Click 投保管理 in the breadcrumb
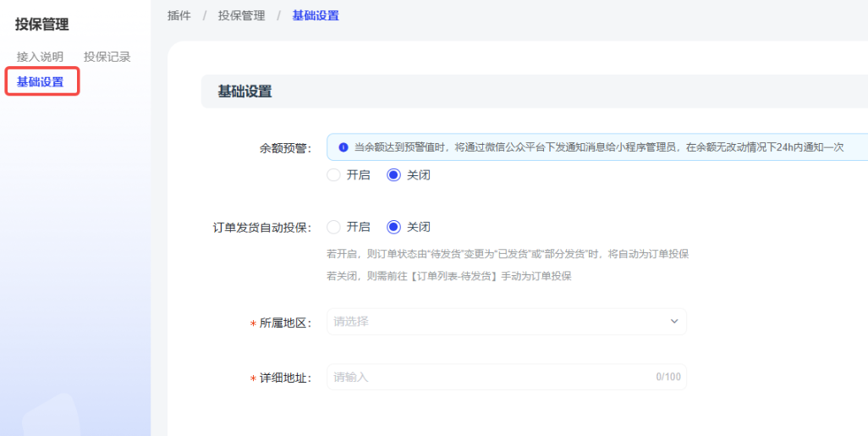Image resolution: width=868 pixels, height=436 pixels. click(x=241, y=15)
